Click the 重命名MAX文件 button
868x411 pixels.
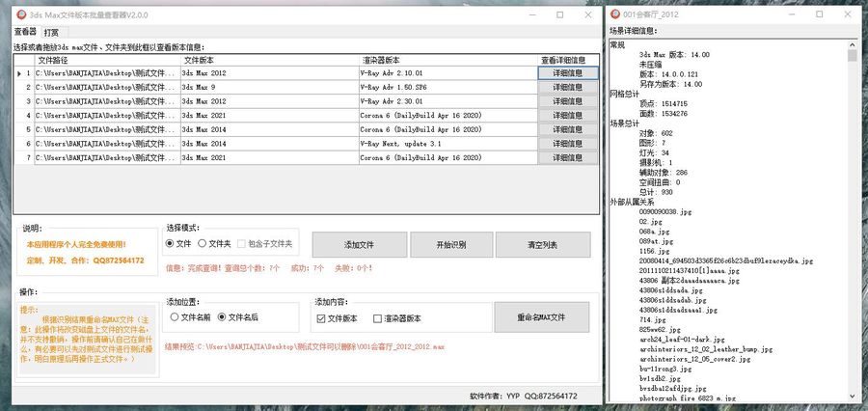click(x=541, y=318)
